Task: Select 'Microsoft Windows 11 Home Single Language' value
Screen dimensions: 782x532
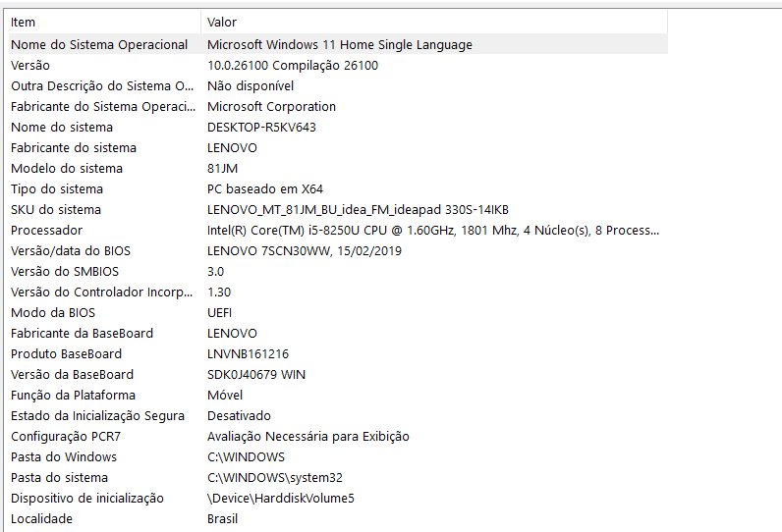Action: point(340,45)
